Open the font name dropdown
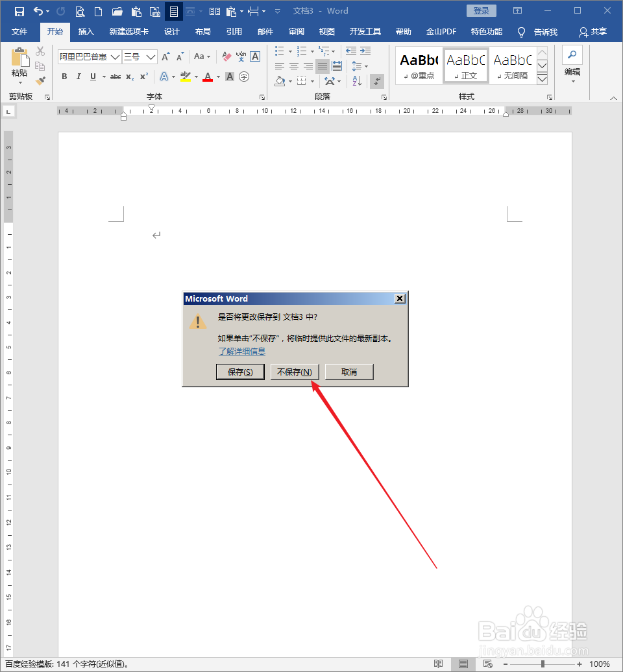This screenshot has width=623, height=672. [116, 56]
